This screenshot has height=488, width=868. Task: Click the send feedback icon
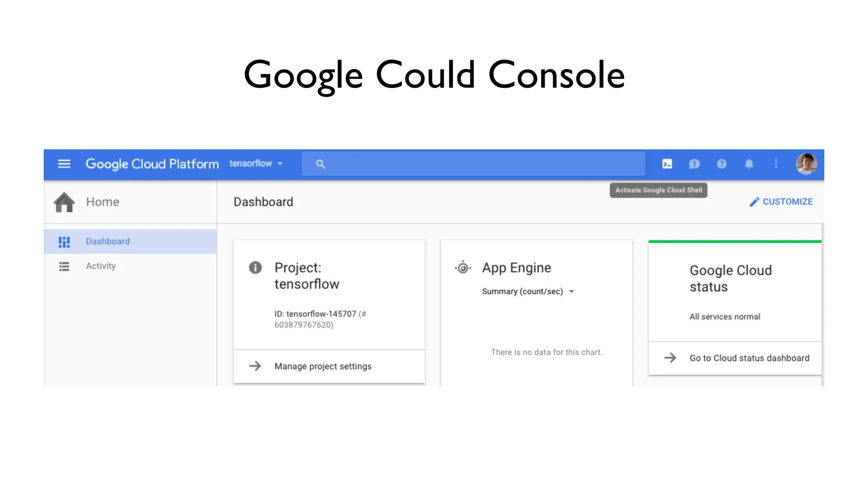(694, 164)
